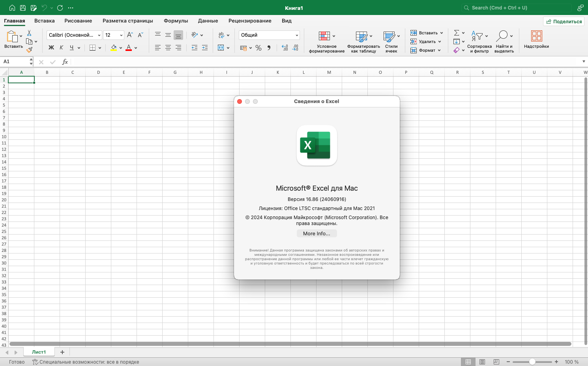Open the Conditional Formatting (Условное форматирование) icon
This screenshot has width=588, height=366.
pyautogui.click(x=324, y=36)
